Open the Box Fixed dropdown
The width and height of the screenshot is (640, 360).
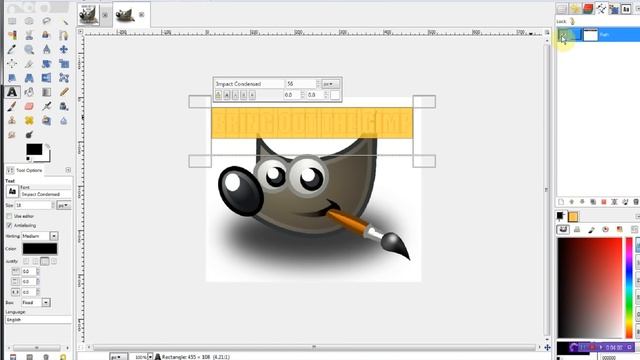(x=46, y=302)
